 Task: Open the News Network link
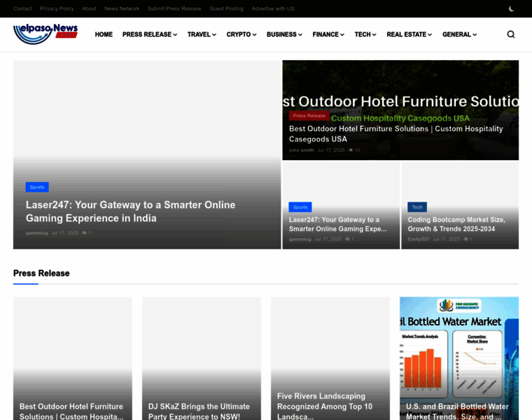pyautogui.click(x=122, y=8)
